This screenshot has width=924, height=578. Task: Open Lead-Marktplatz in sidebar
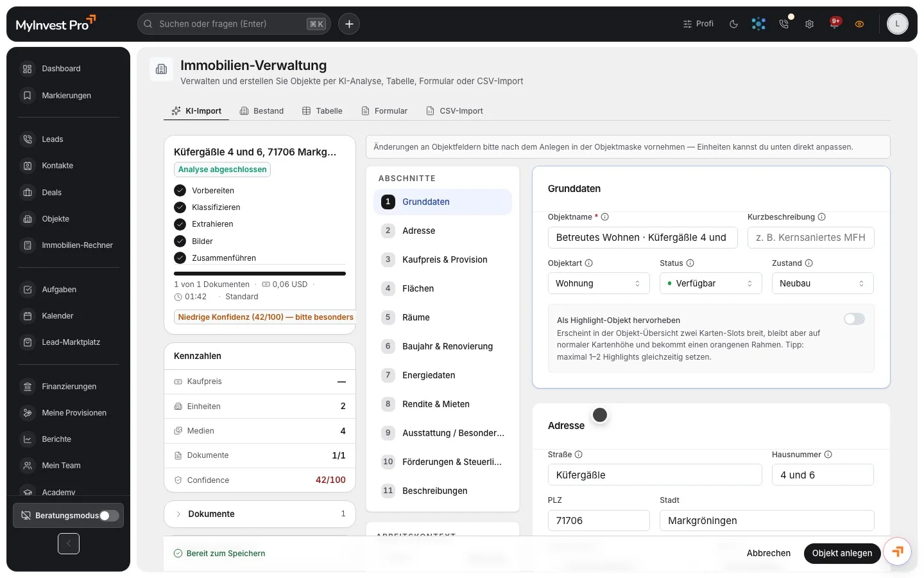click(x=69, y=342)
